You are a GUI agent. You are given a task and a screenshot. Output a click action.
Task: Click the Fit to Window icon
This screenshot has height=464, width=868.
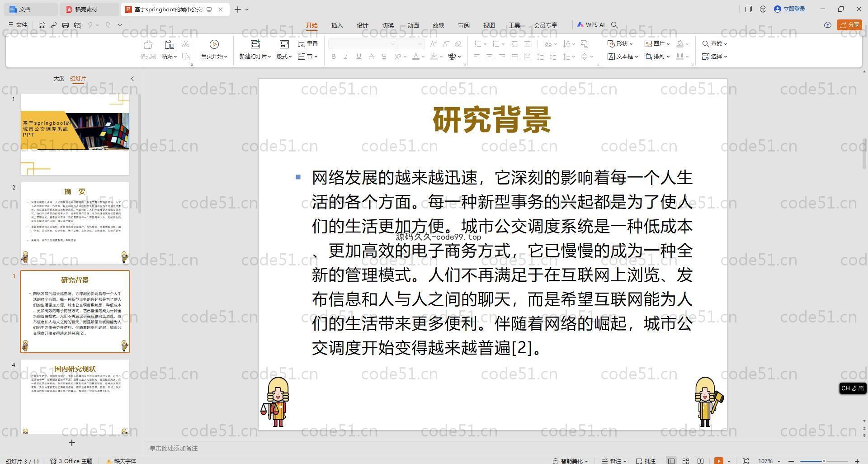[x=745, y=461]
